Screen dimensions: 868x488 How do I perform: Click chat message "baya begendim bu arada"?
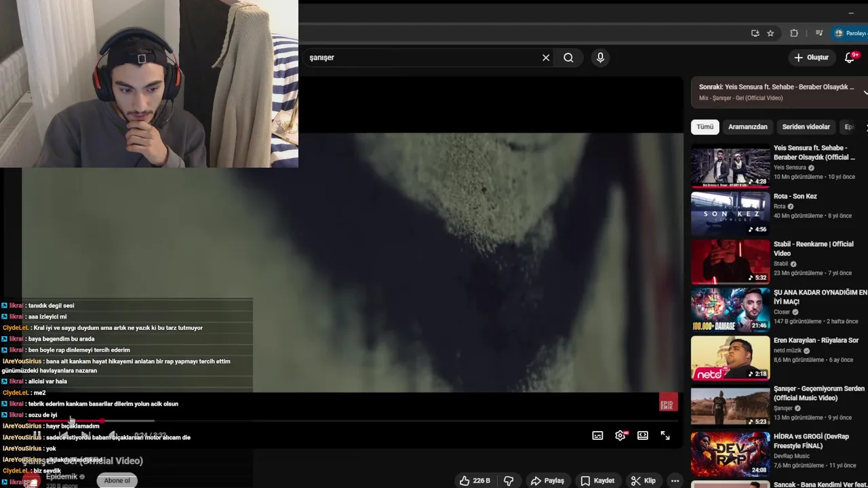click(x=61, y=339)
